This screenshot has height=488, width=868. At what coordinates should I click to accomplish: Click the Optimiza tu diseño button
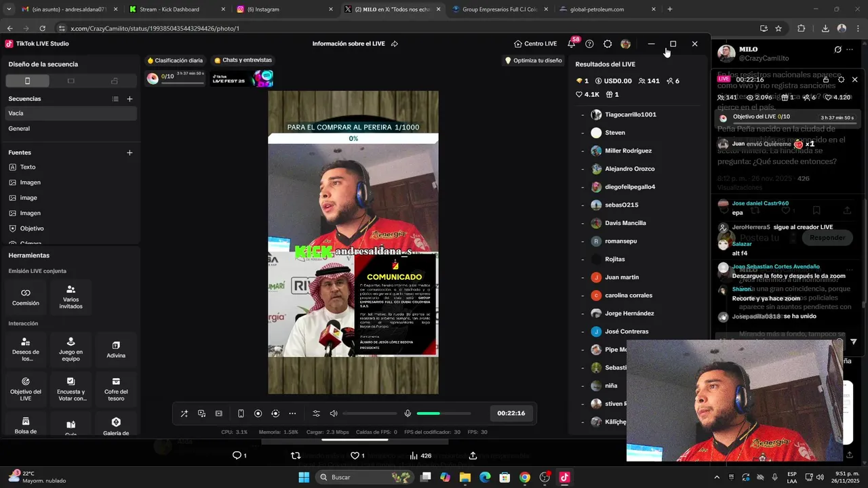point(533,60)
